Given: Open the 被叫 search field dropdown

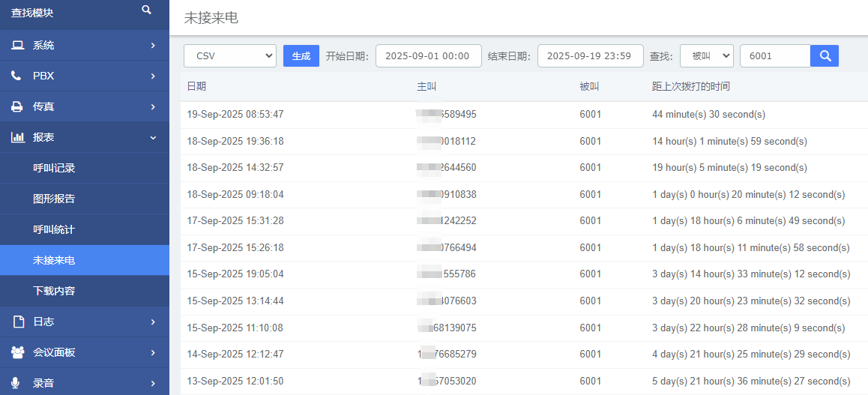Looking at the screenshot, I should (x=706, y=56).
